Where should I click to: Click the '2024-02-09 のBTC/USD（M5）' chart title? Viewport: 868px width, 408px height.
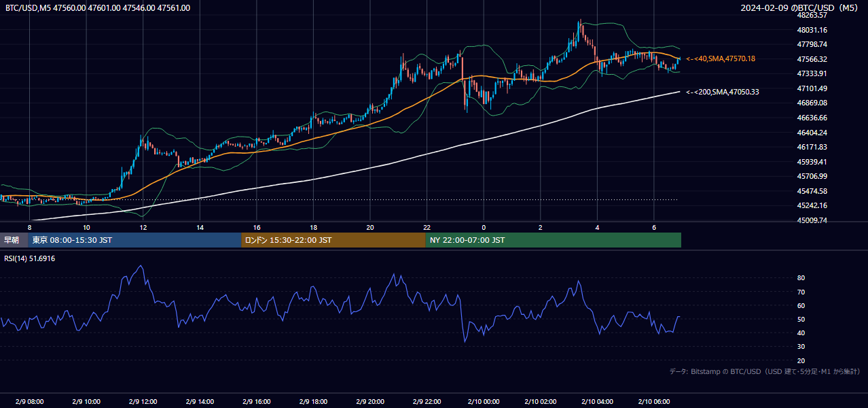coord(801,8)
